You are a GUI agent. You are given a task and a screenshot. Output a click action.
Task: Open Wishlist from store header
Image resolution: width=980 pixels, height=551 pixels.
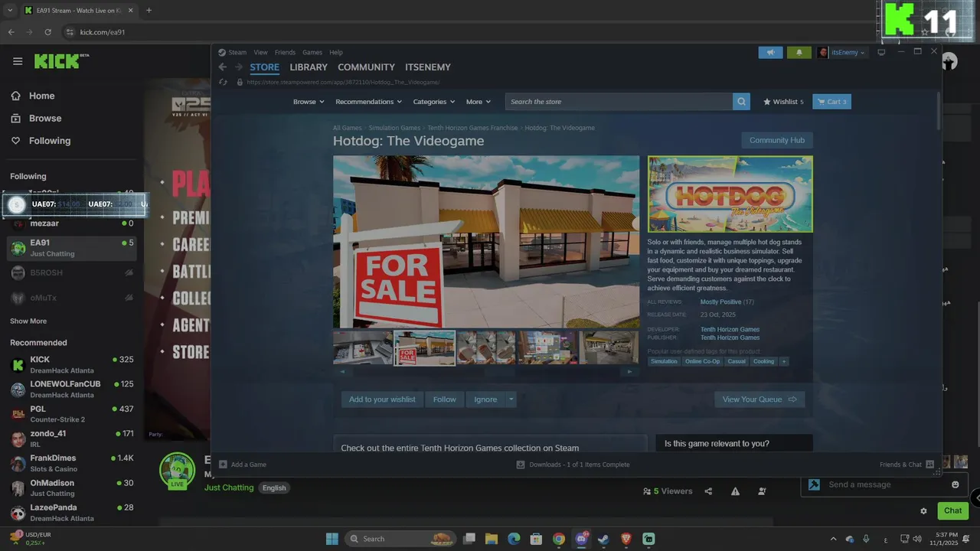(783, 102)
